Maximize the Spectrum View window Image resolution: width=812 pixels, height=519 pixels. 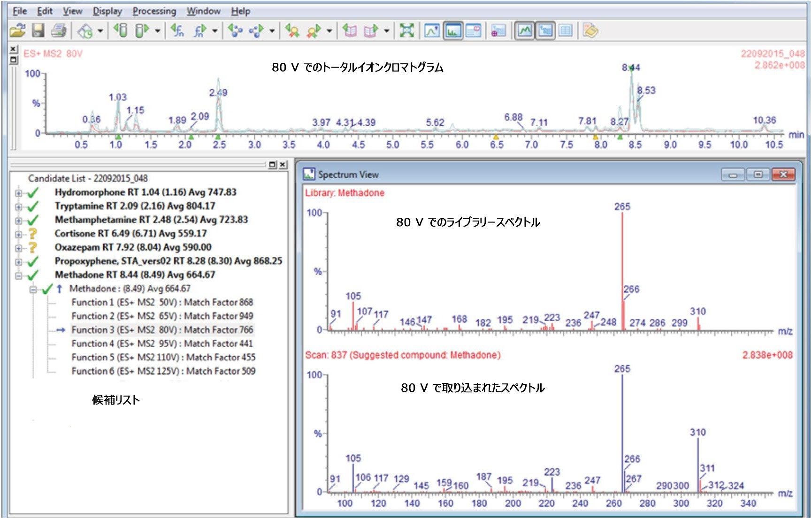point(758,175)
